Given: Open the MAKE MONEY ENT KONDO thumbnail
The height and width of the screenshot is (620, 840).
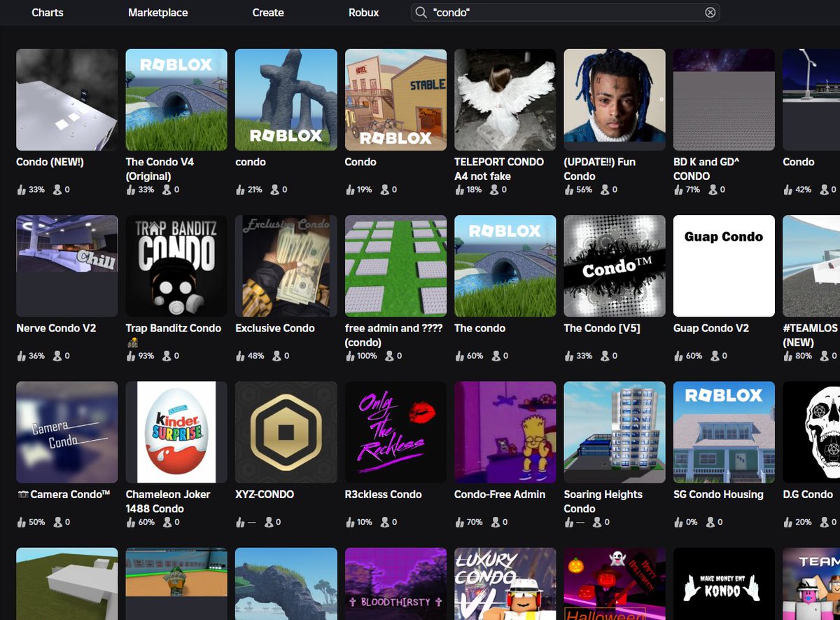Looking at the screenshot, I should (x=724, y=584).
